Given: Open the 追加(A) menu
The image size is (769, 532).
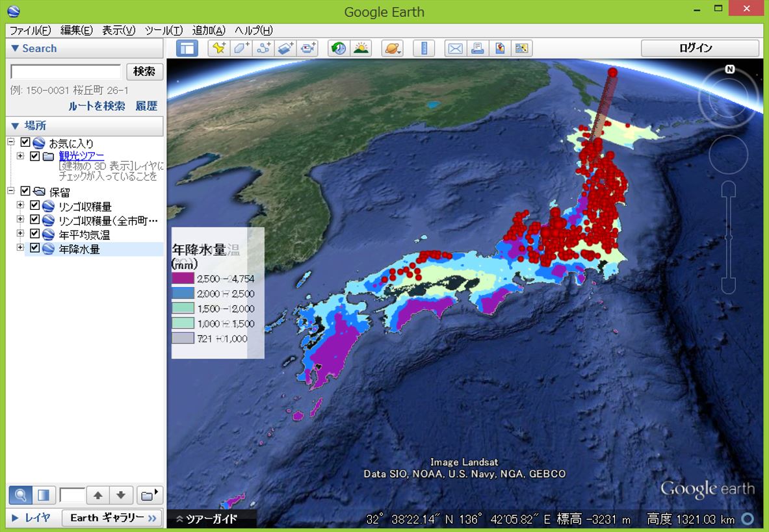Looking at the screenshot, I should pos(209,31).
